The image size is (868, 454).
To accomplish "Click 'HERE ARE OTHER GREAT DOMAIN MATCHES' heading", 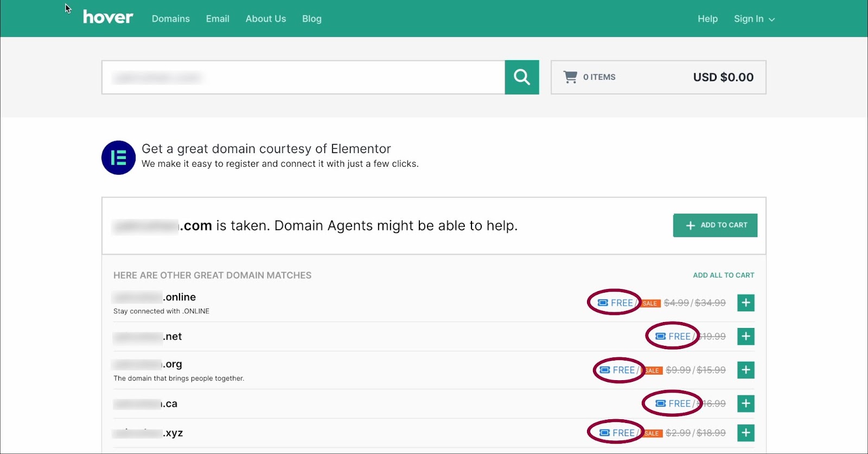I will coord(212,275).
